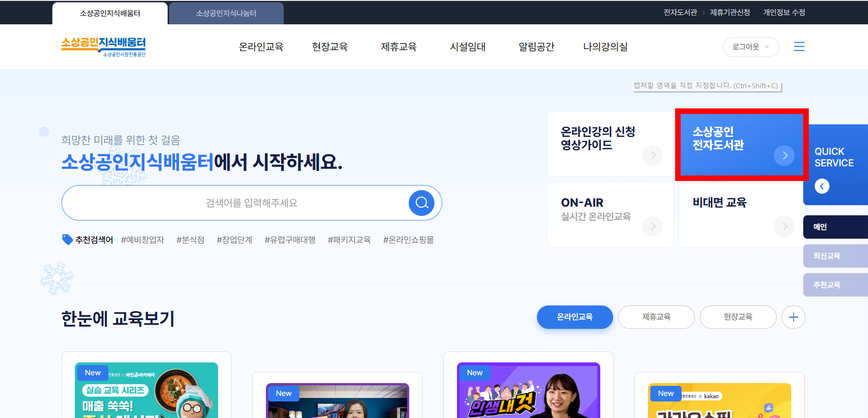Expand more filters with the plus button
This screenshot has width=868, height=418.
point(793,317)
